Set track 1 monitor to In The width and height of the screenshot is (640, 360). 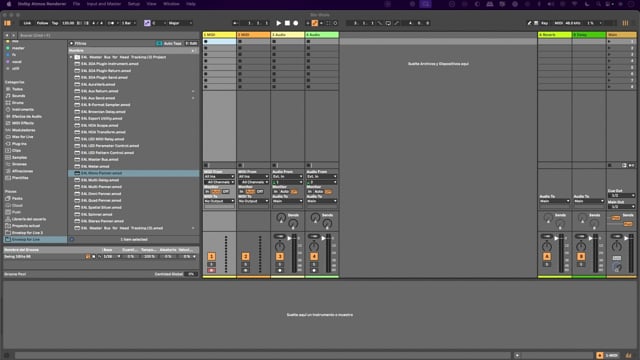(x=207, y=191)
